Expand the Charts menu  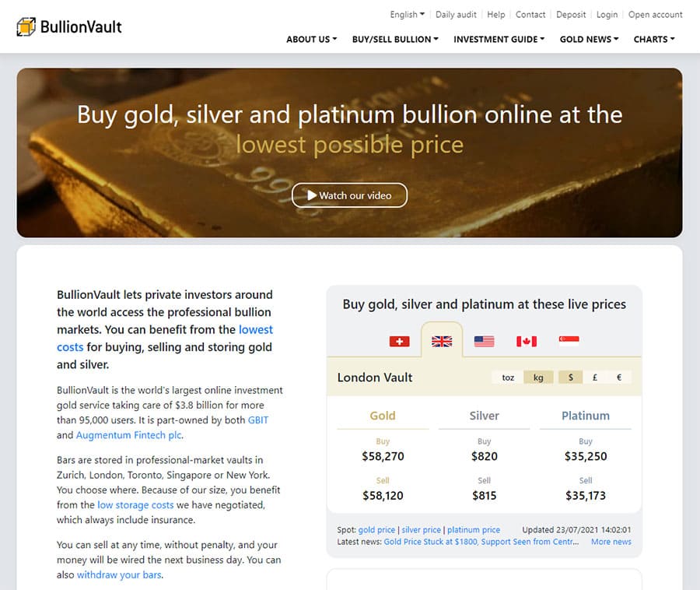[x=654, y=39]
